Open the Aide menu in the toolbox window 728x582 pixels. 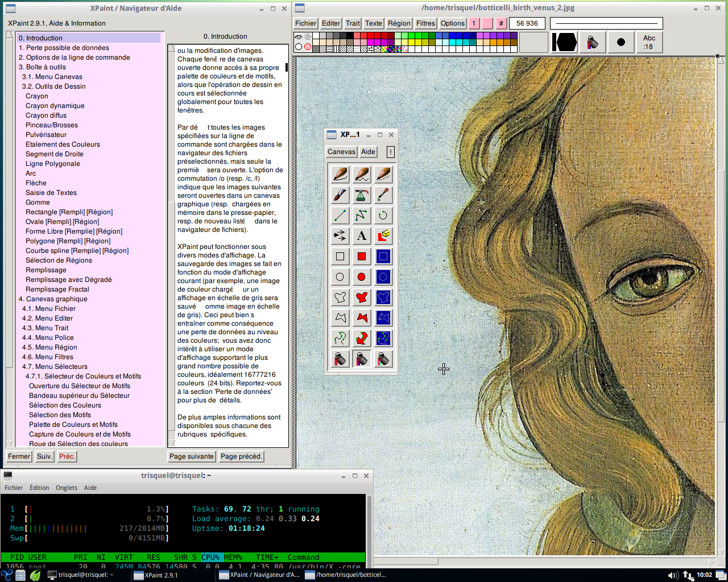point(368,152)
